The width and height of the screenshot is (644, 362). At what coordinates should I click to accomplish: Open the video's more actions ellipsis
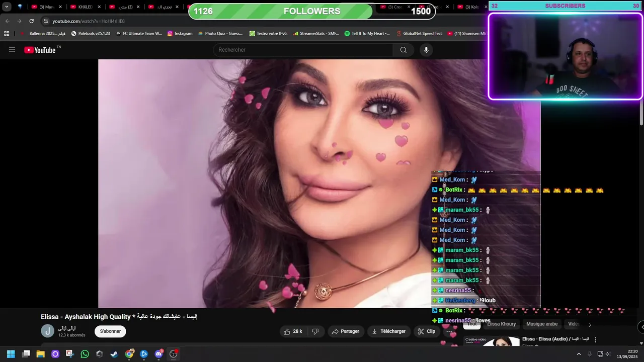449,331
